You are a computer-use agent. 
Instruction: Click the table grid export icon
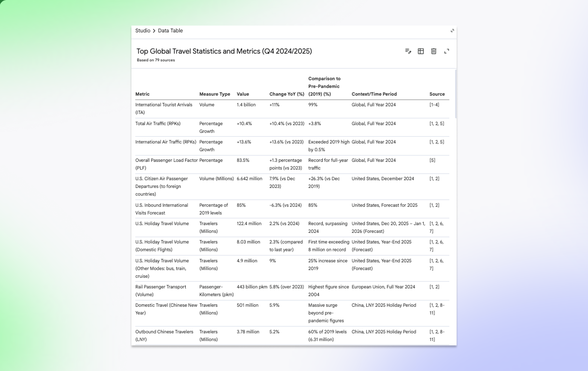click(421, 51)
